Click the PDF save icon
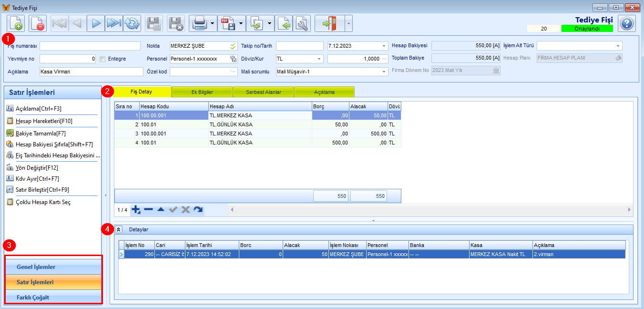 click(x=227, y=23)
